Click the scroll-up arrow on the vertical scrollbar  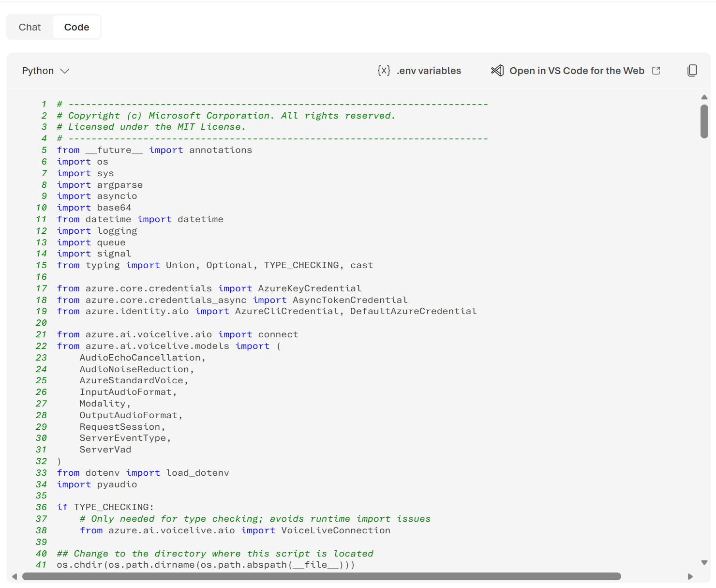(x=704, y=97)
